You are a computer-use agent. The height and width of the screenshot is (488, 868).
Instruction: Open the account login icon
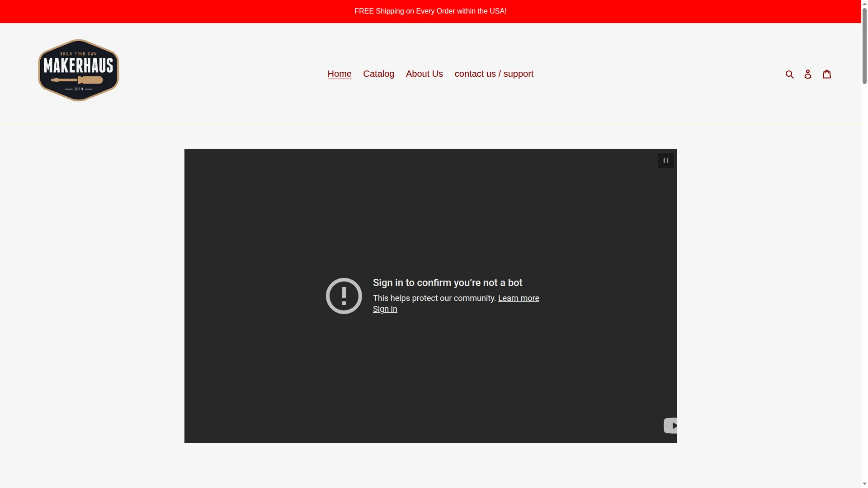point(808,74)
